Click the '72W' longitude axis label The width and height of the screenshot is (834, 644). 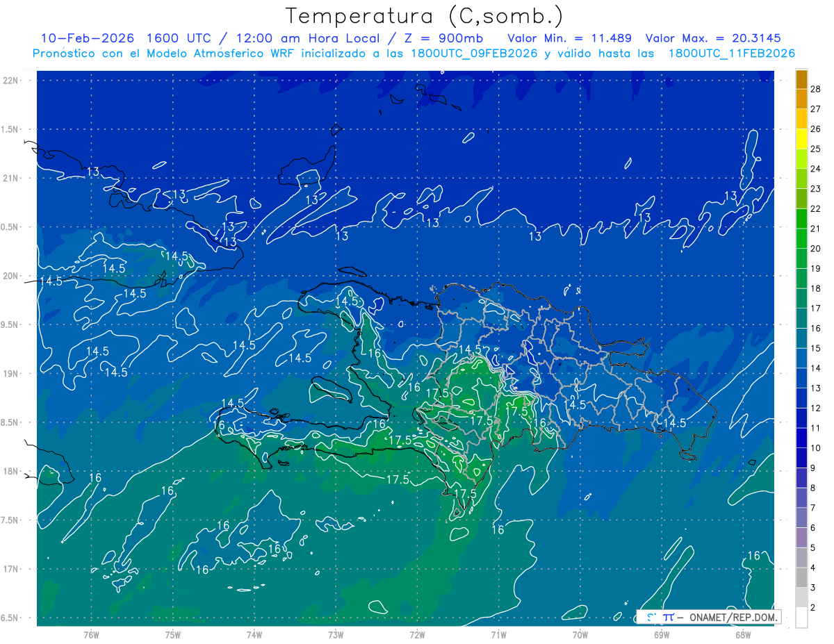(417, 635)
